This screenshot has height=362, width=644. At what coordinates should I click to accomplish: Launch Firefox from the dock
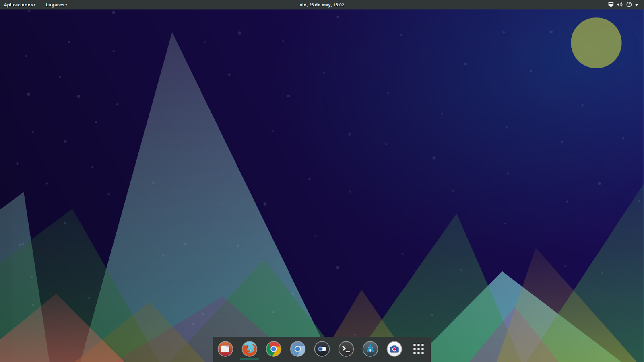click(249, 349)
